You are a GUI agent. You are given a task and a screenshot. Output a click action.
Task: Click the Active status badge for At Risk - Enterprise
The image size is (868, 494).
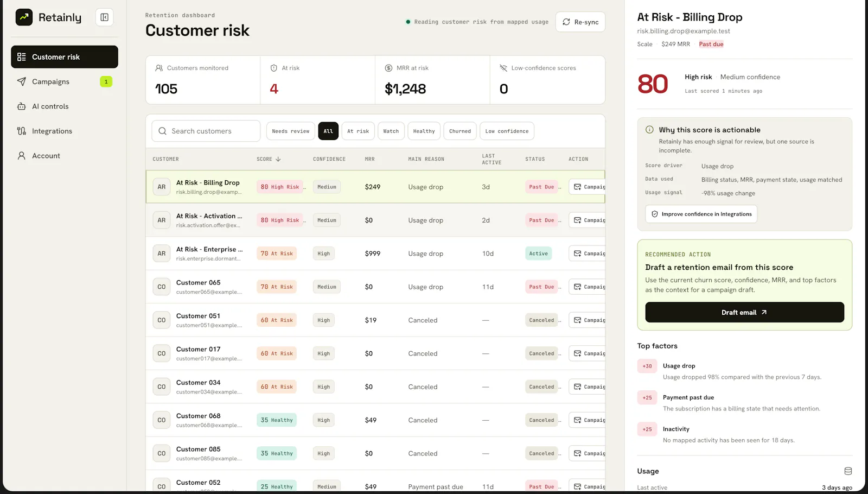[539, 254]
